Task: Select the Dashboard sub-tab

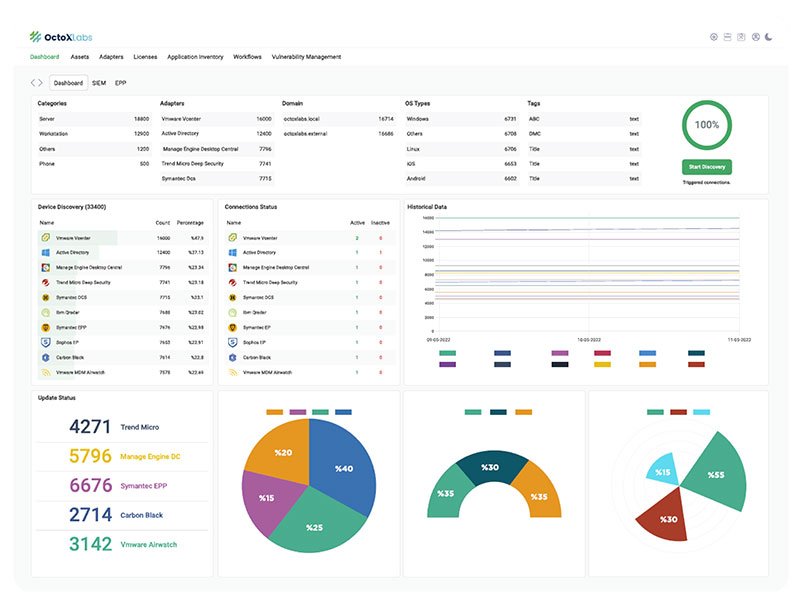Action: pyautogui.click(x=68, y=83)
